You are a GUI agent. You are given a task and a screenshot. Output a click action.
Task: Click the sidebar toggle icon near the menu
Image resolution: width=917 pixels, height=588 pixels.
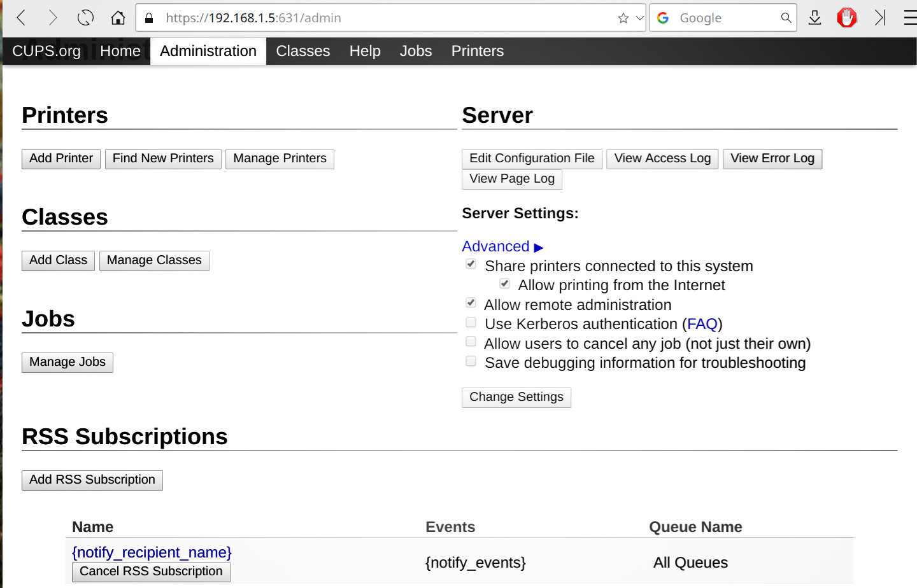880,18
